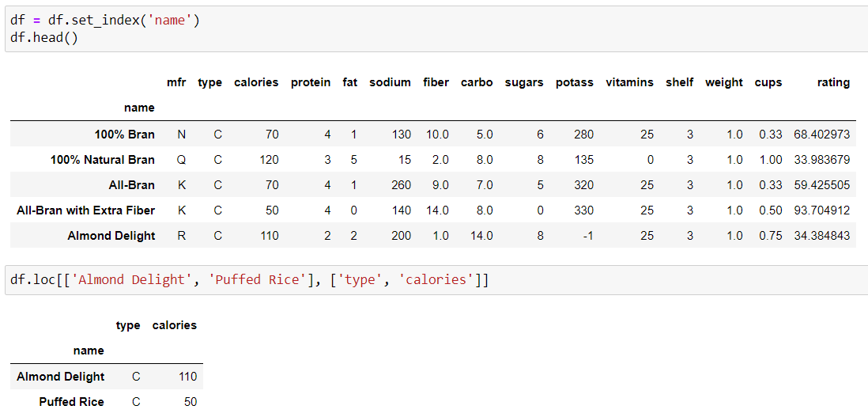Click the 'fat' column header
Viewport: 868px width, 417px height.
(x=350, y=82)
